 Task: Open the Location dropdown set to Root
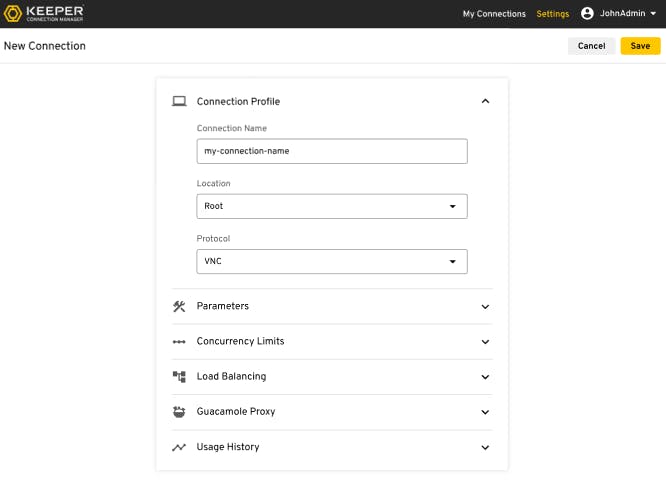[x=332, y=206]
